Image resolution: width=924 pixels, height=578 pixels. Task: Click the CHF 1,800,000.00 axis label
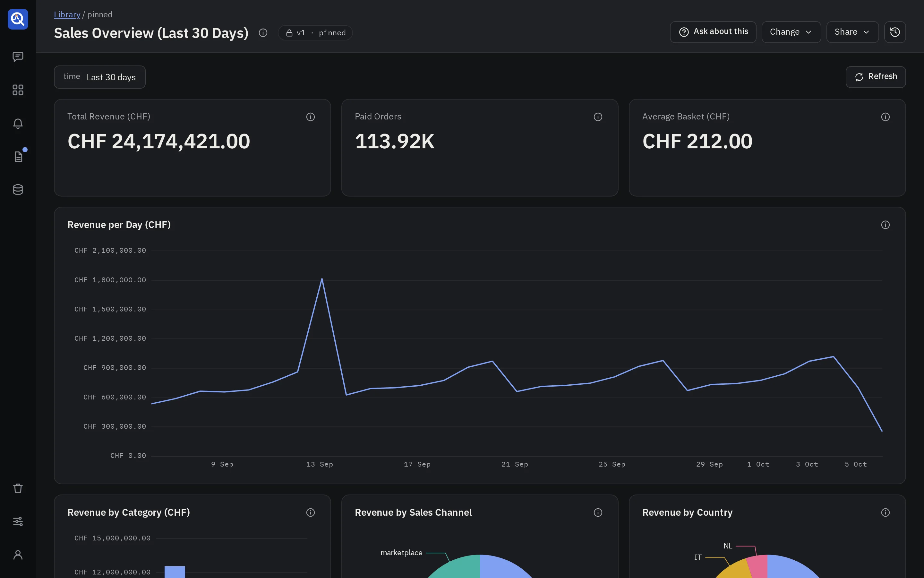tap(110, 280)
